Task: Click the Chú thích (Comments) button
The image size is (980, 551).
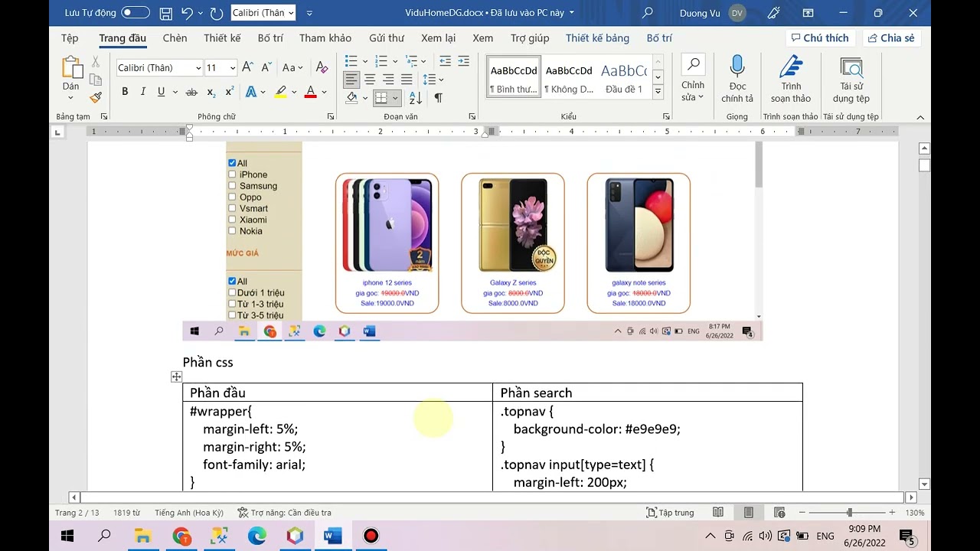Action: pyautogui.click(x=819, y=38)
